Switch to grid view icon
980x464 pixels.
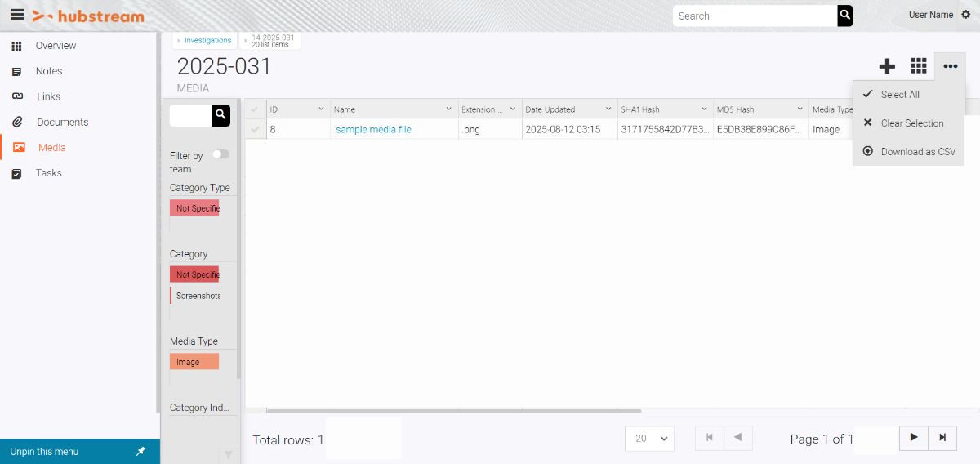tap(919, 66)
